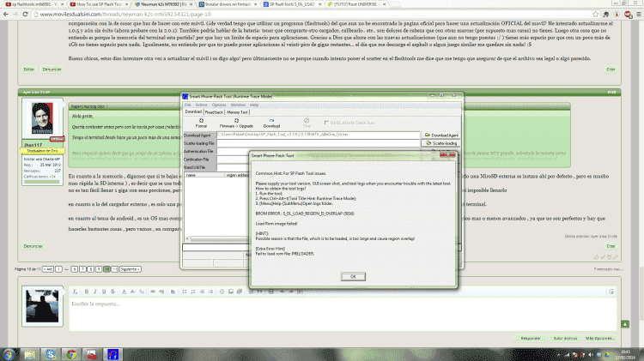Toggle DA DL All With Check Sum checkbox

point(326,123)
